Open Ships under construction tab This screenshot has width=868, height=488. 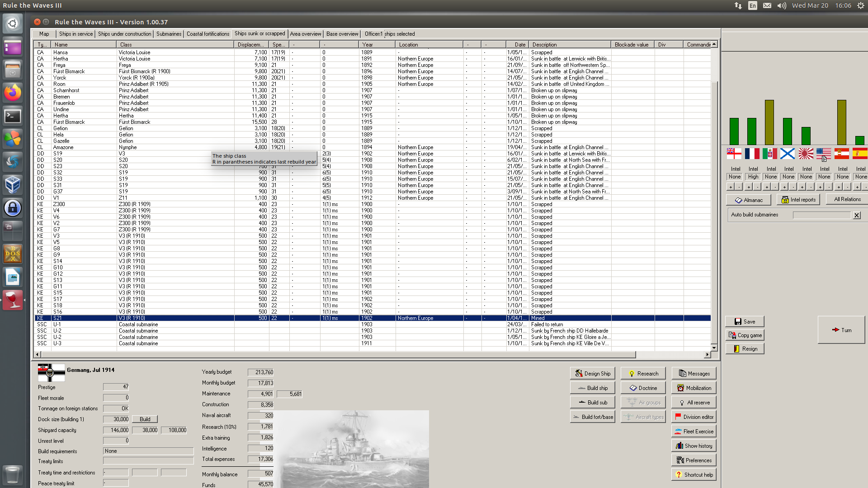tap(124, 34)
